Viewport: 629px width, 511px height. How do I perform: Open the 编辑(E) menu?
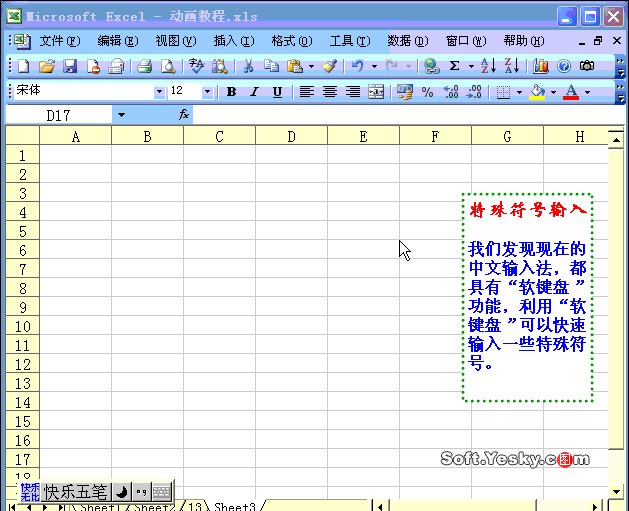pos(118,41)
